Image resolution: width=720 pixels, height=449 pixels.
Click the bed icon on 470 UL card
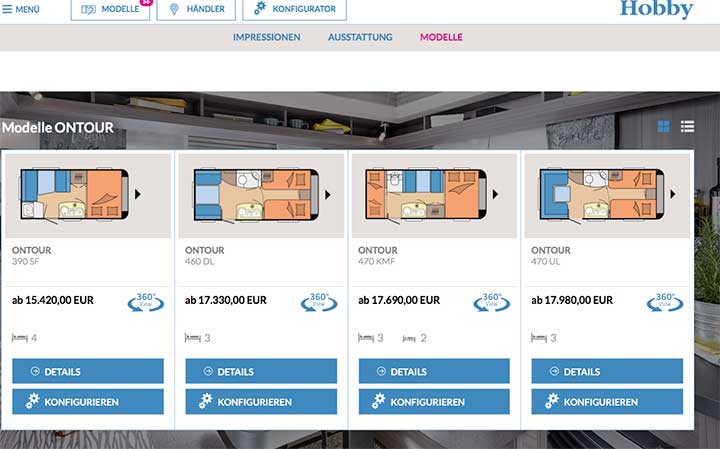pyautogui.click(x=539, y=338)
